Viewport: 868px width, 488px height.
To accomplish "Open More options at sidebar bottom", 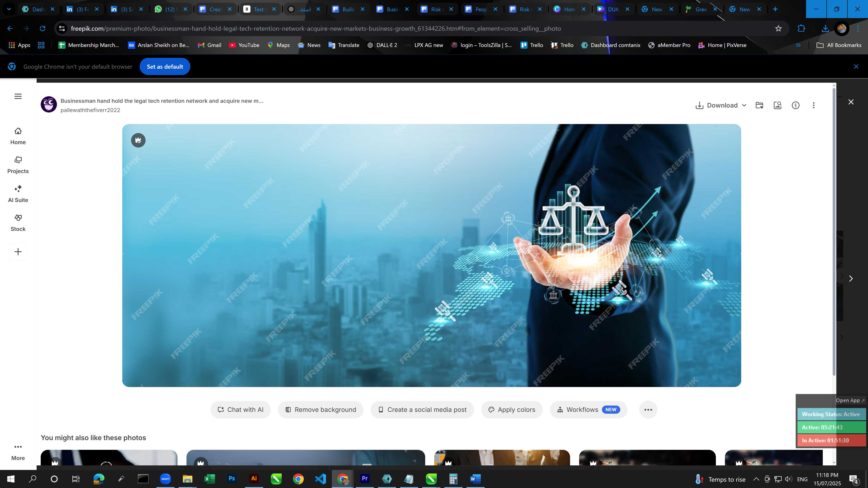I will pos(18,452).
